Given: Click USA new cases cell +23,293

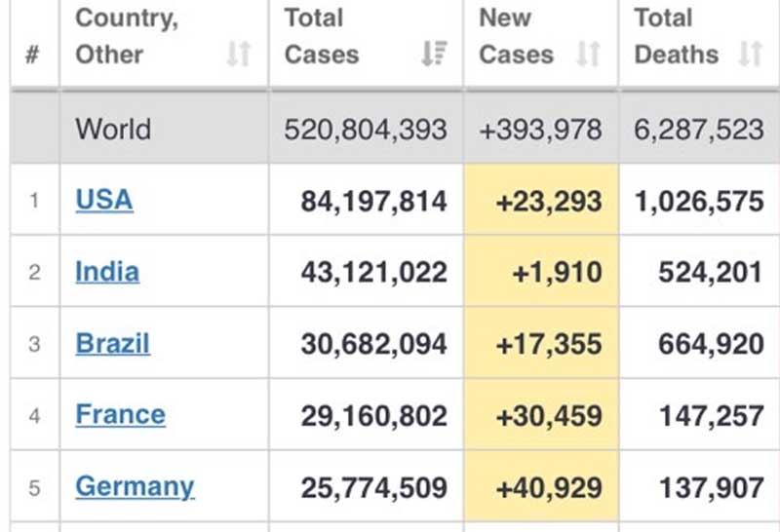Looking at the screenshot, I should pyautogui.click(x=548, y=202).
